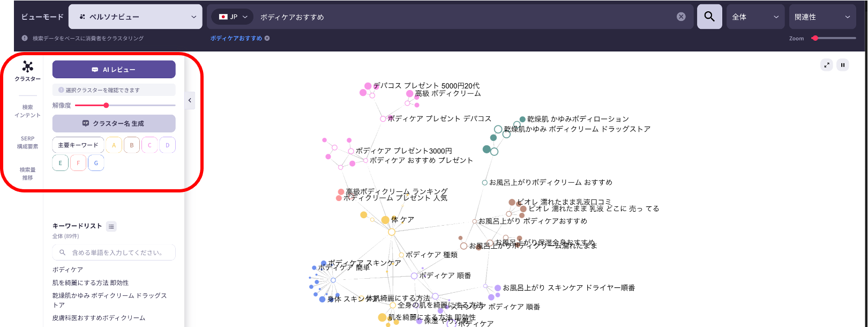Toggle cluster E chip
Screen dimensions: 868x327
(60, 163)
